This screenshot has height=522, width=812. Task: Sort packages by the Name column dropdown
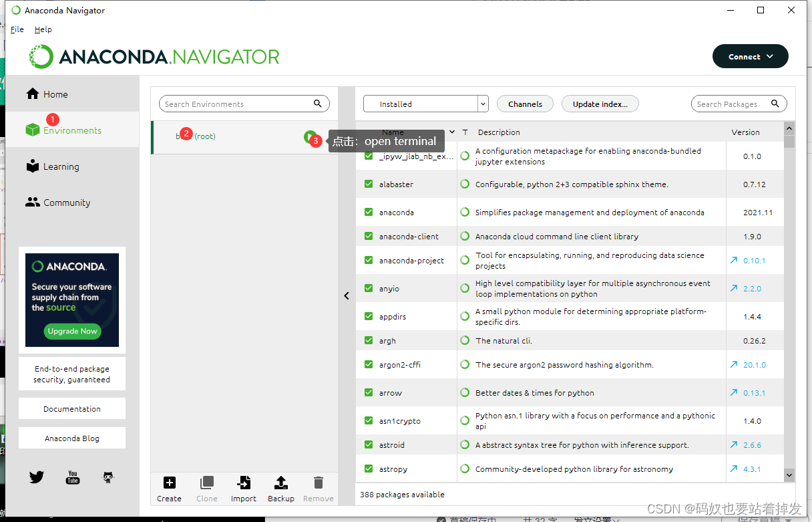453,132
